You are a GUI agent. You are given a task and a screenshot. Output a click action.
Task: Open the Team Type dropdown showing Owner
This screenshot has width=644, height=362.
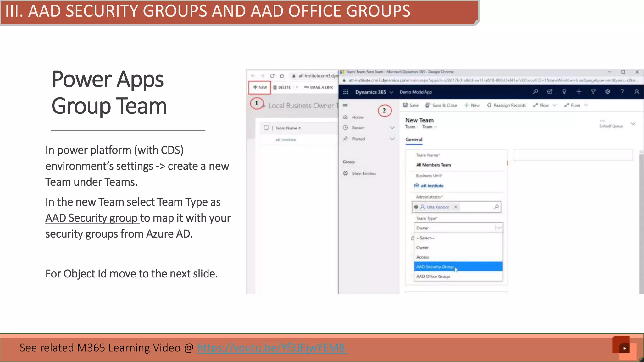pos(458,228)
